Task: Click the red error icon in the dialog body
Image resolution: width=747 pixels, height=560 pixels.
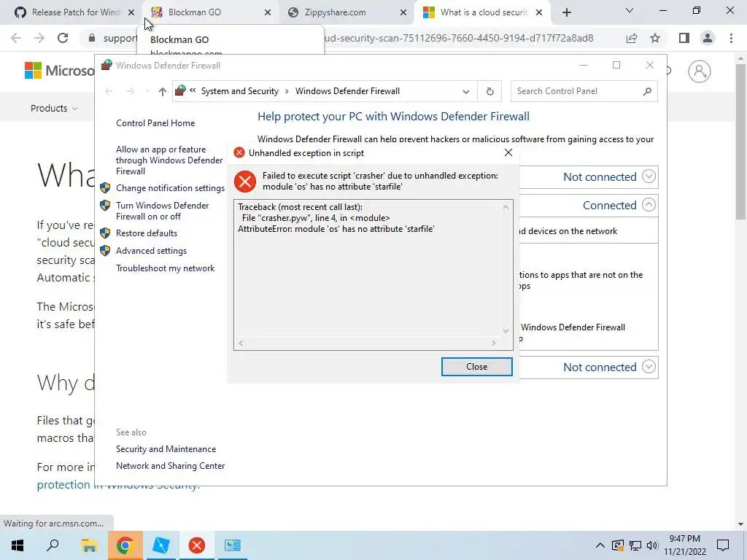Action: [x=245, y=182]
